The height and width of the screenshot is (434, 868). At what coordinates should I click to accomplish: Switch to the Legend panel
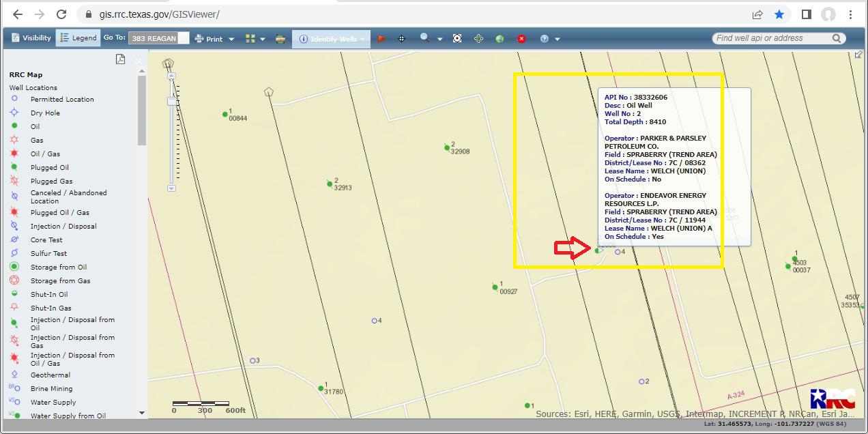(78, 38)
